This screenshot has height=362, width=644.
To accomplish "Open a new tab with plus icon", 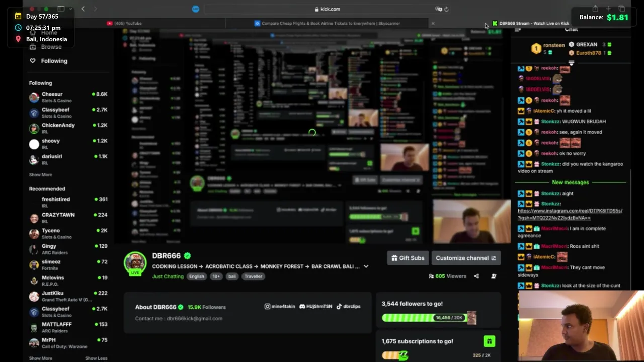I will [608, 9].
